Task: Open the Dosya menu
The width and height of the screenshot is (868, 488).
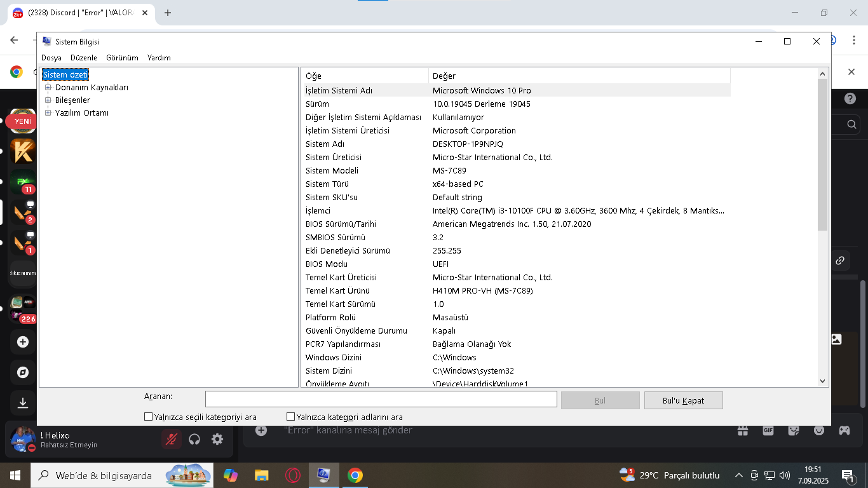Action: coord(51,58)
